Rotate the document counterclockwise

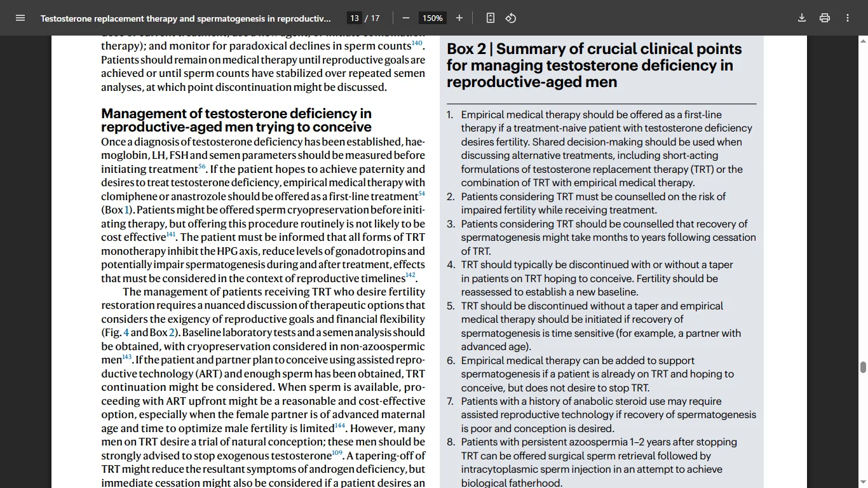[511, 18]
